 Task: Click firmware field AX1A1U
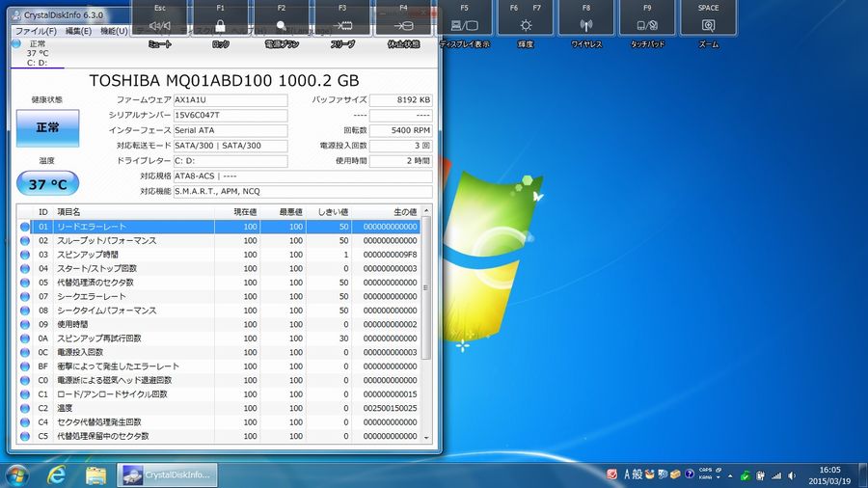[231, 100]
